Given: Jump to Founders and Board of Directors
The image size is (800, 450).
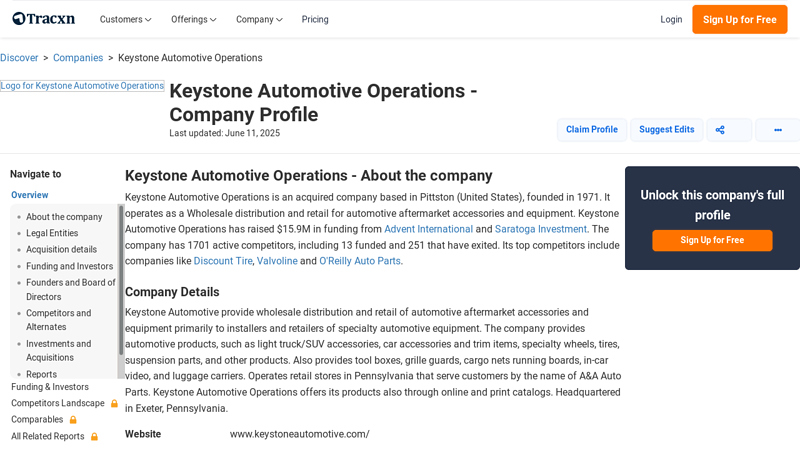Looking at the screenshot, I should coord(71,289).
